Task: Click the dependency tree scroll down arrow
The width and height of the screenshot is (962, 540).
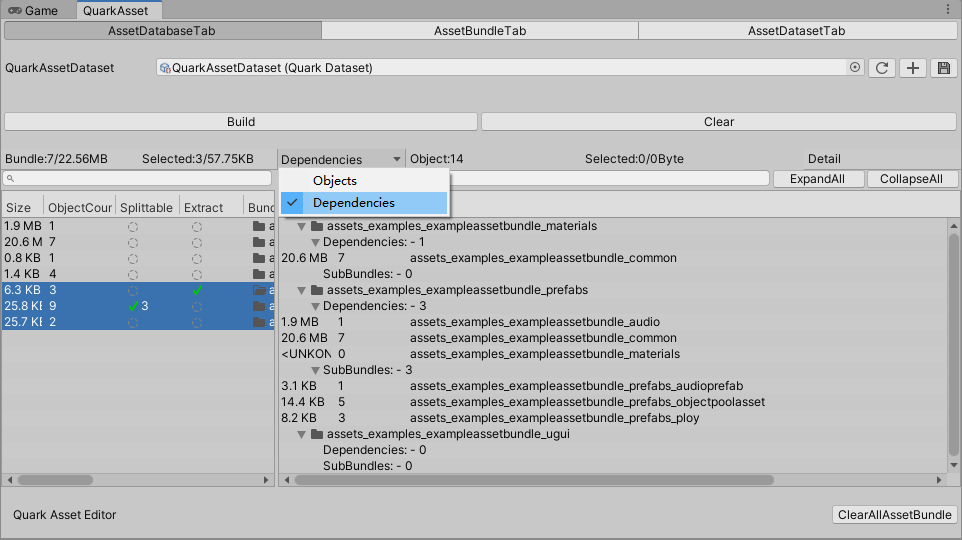Action: click(953, 465)
